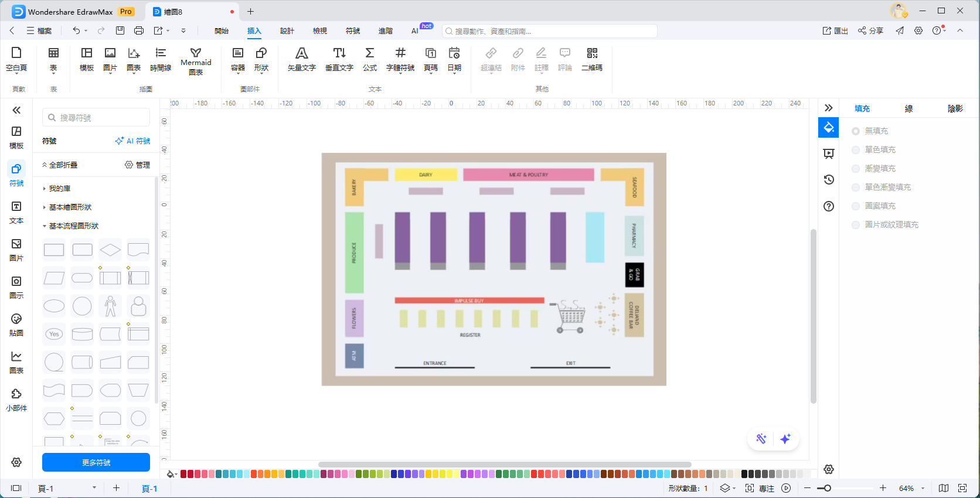Screen dimensions: 980x498
Task: Switch to the 設計 ribbon tab
Action: point(287,31)
